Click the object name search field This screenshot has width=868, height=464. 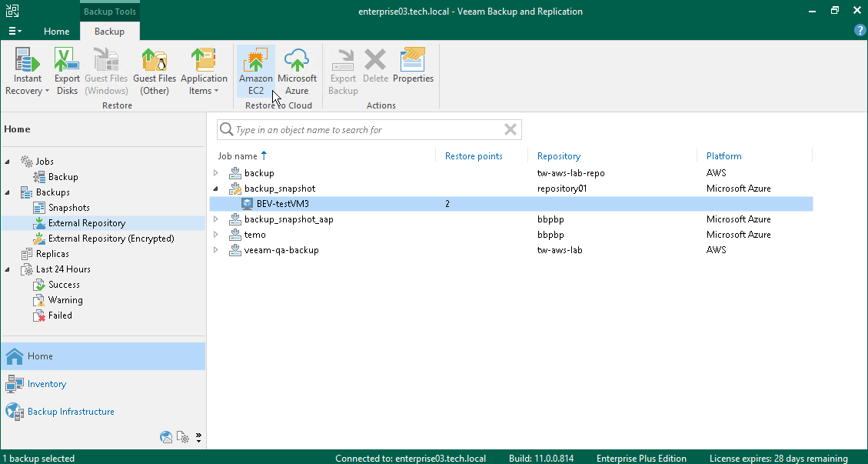tap(369, 130)
